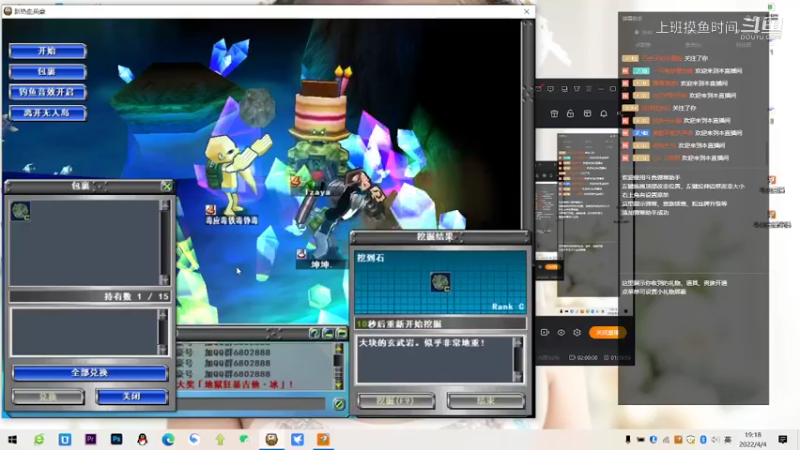Click the lock icon in streaming tool

[x=570, y=114]
